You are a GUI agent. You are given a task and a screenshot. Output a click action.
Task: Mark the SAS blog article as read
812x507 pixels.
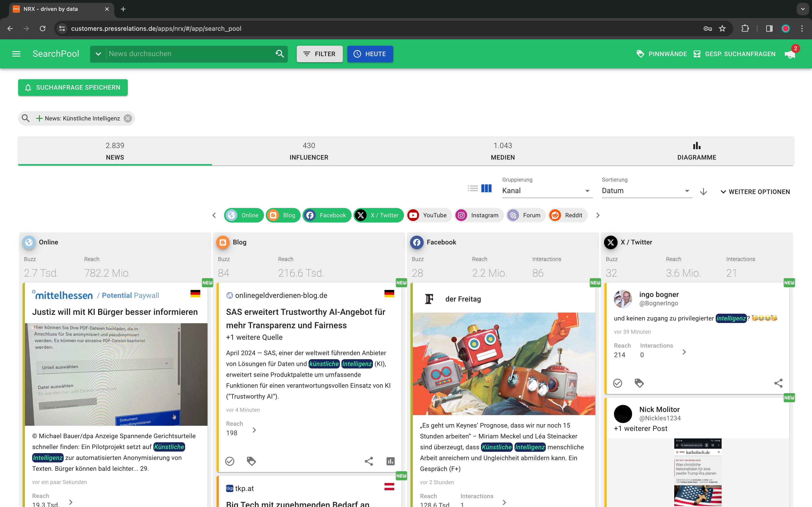[x=230, y=461]
